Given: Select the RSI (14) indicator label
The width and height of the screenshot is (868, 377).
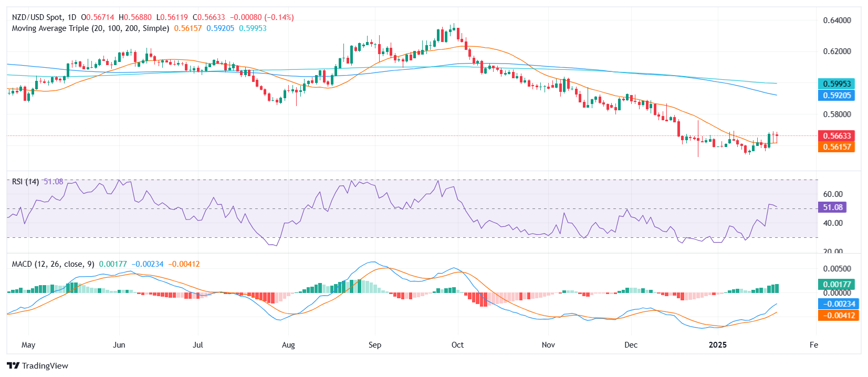Looking at the screenshot, I should pyautogui.click(x=25, y=182).
